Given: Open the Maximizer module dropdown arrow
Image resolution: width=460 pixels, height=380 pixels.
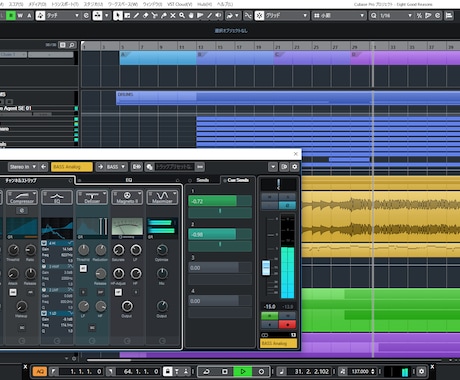Looking at the screenshot, I should (175, 193).
